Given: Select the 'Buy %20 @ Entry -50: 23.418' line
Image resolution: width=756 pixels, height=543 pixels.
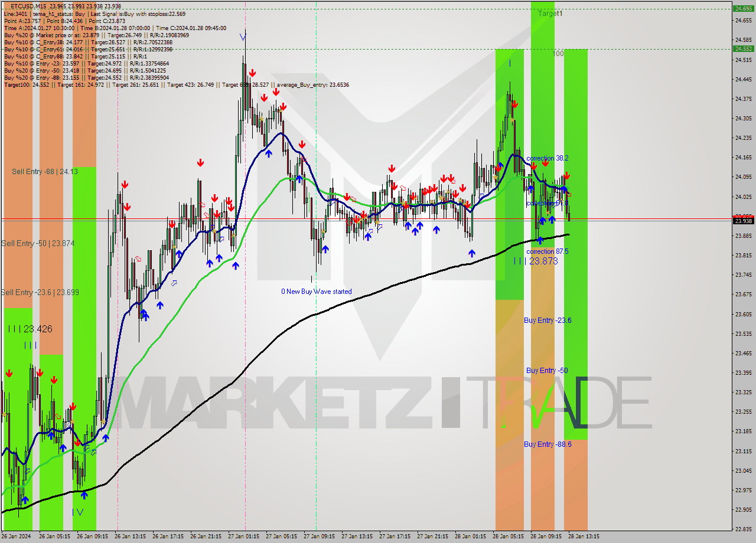Looking at the screenshot, I should [x=85, y=70].
